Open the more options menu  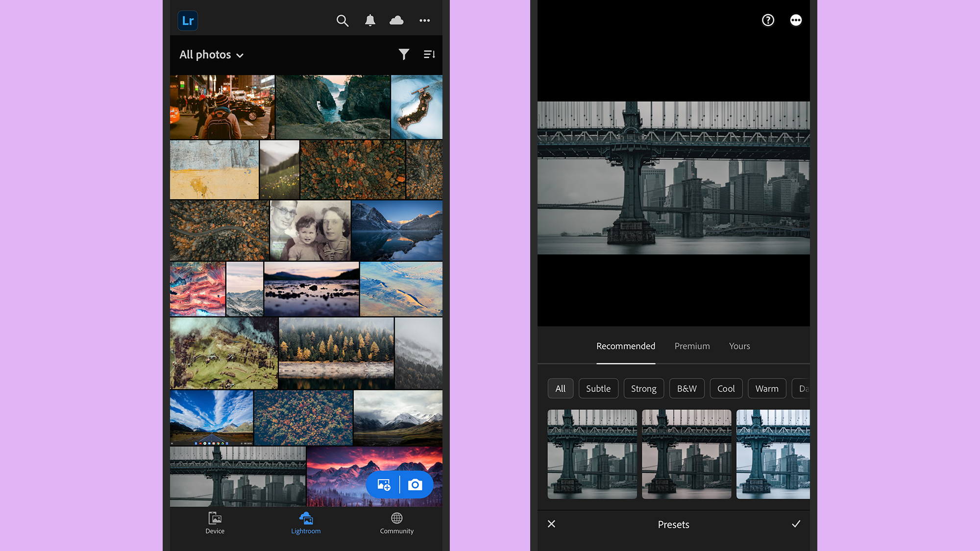(425, 20)
